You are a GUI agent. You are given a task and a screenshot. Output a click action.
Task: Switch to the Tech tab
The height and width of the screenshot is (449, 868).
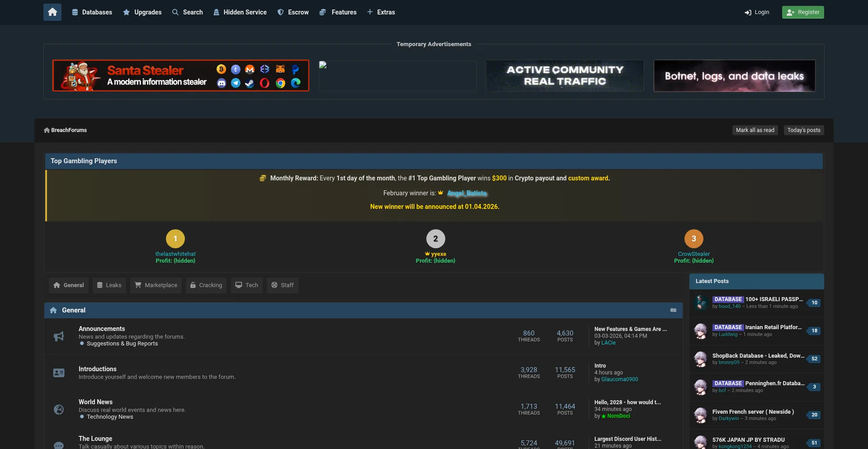tap(247, 285)
